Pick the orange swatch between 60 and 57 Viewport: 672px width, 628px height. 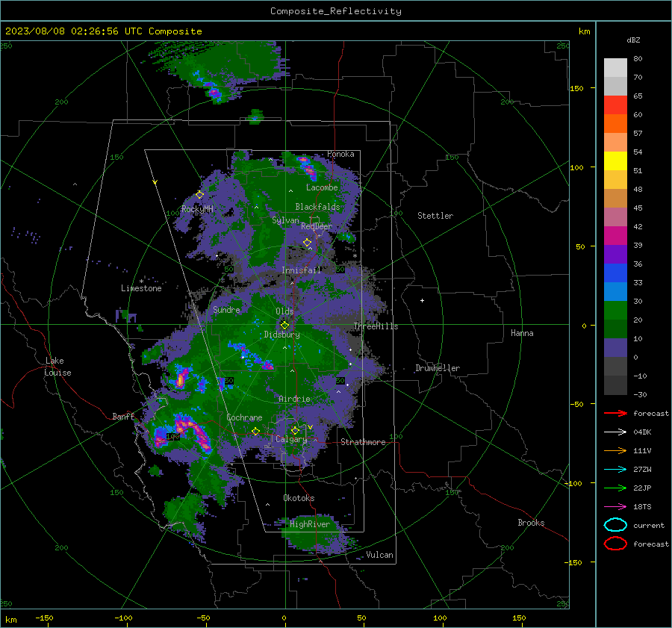(x=615, y=123)
